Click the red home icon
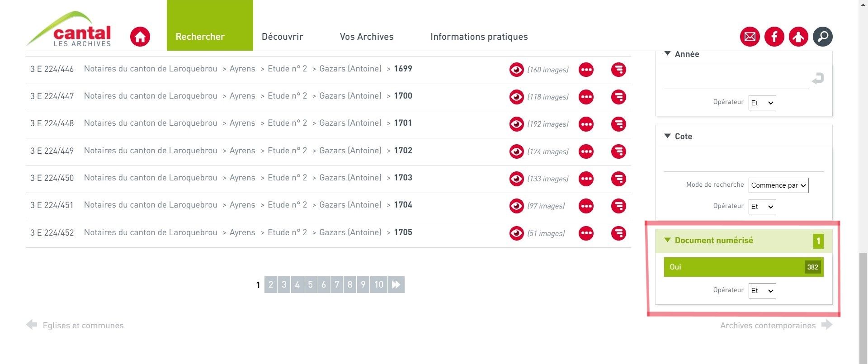The image size is (868, 364). click(x=140, y=37)
